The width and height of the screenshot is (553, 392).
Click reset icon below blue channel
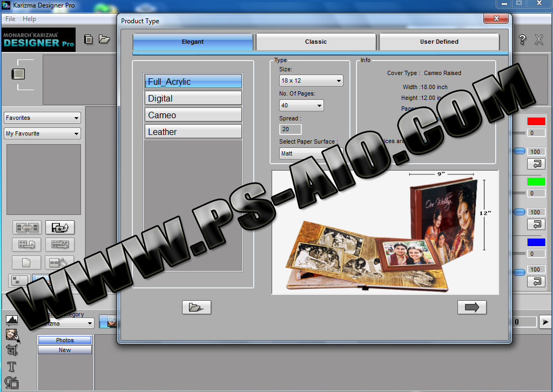pyautogui.click(x=536, y=281)
